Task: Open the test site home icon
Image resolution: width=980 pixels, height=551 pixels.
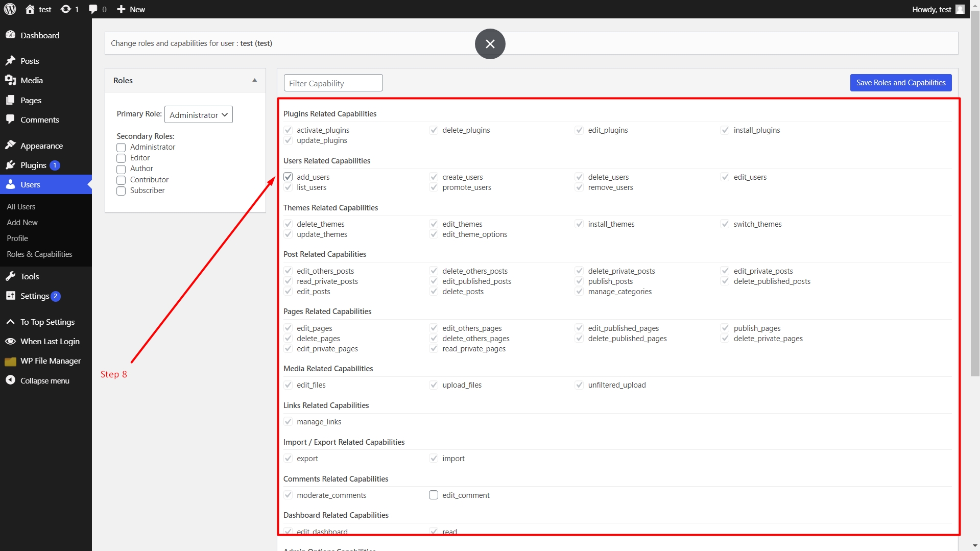Action: tap(30, 9)
